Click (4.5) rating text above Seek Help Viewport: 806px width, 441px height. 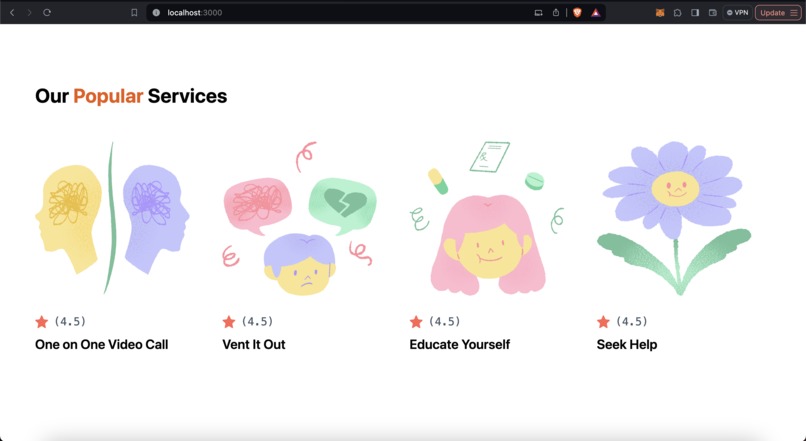pyautogui.click(x=631, y=321)
